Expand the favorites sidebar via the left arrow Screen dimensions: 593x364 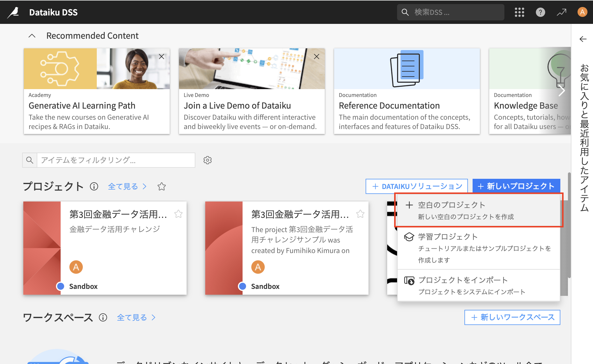click(x=583, y=39)
